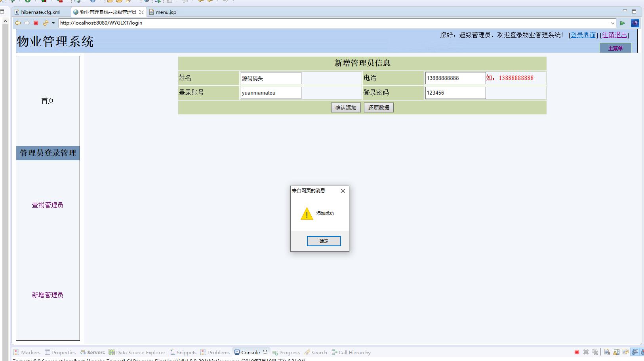Click the Terminate icon in the Console toolbar

click(x=576, y=351)
